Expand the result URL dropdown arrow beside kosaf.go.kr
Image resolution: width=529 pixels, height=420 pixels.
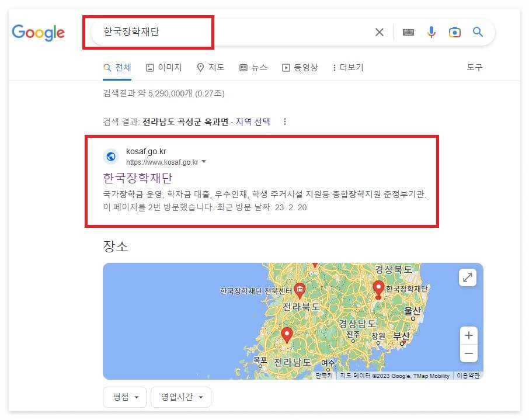(x=203, y=161)
